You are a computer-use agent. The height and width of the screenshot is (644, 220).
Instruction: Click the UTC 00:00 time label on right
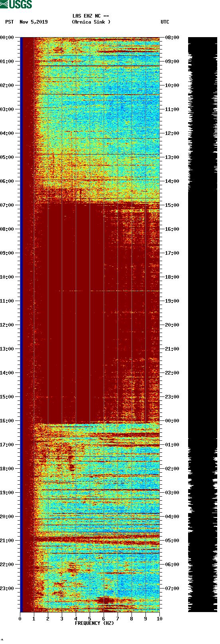[172, 421]
